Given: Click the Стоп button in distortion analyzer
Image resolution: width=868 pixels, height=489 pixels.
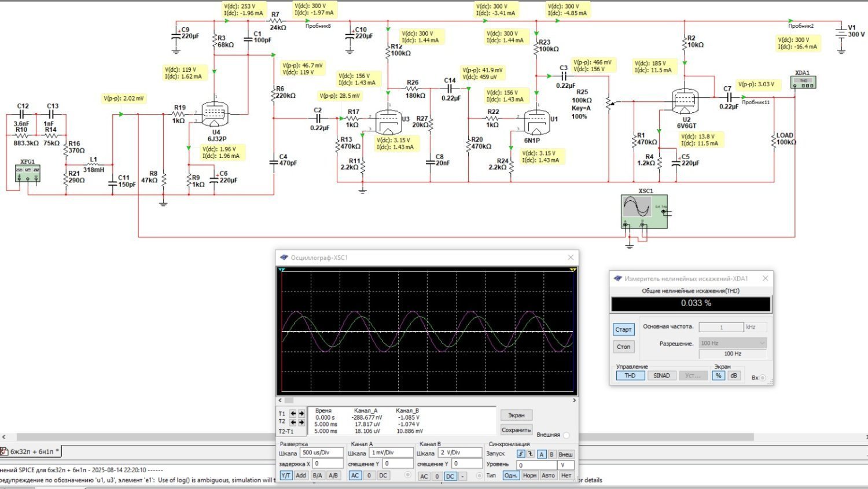Looking at the screenshot, I should tap(623, 347).
